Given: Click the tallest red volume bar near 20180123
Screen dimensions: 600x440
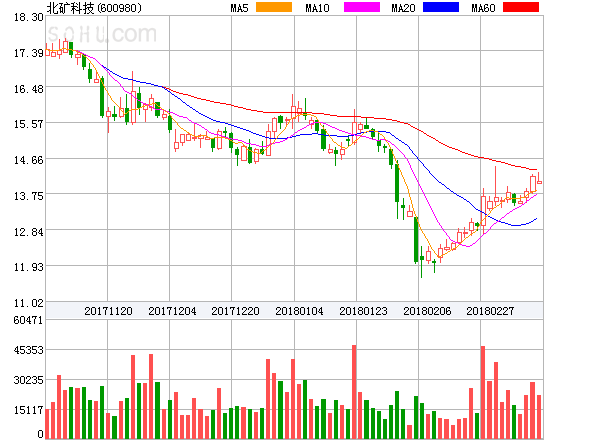Looking at the screenshot, I should [354, 392].
